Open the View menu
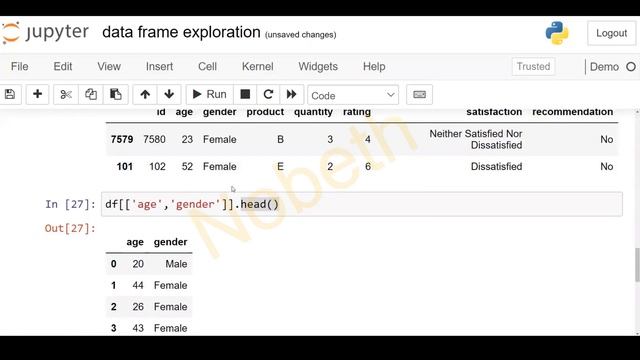Screen dimensions: 640x360 point(109,67)
